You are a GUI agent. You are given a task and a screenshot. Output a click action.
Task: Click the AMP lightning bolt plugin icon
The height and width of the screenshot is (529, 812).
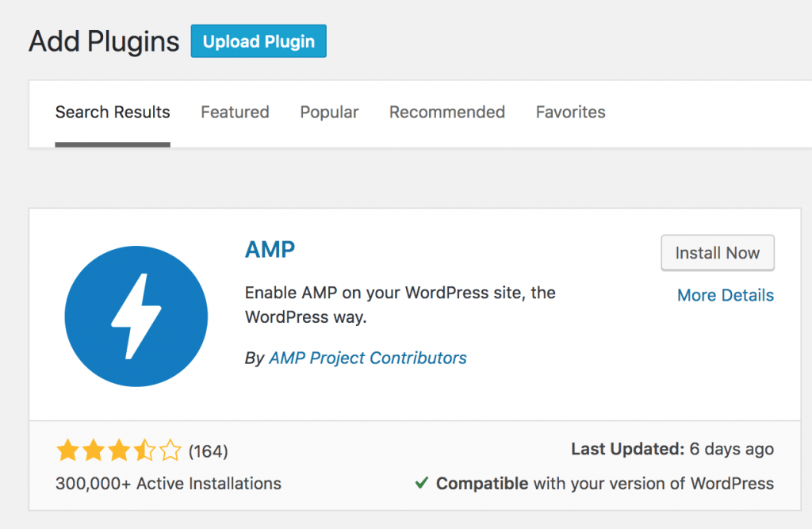[x=136, y=316]
